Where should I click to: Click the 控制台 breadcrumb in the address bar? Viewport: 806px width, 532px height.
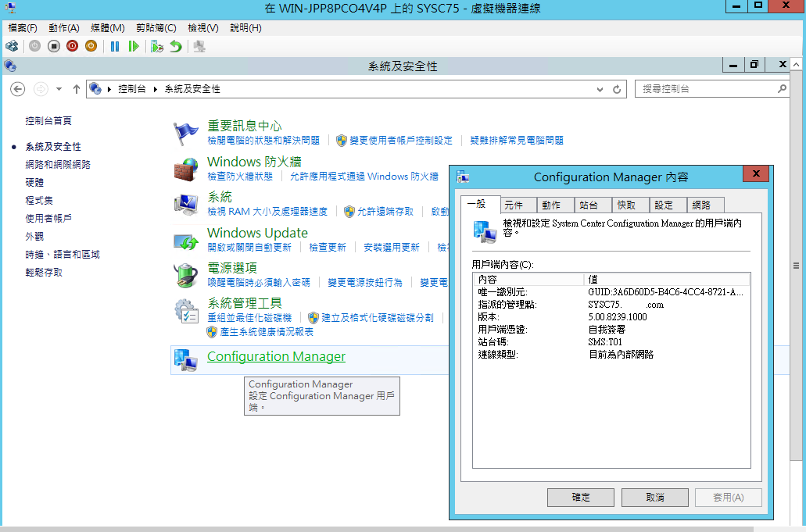click(131, 89)
